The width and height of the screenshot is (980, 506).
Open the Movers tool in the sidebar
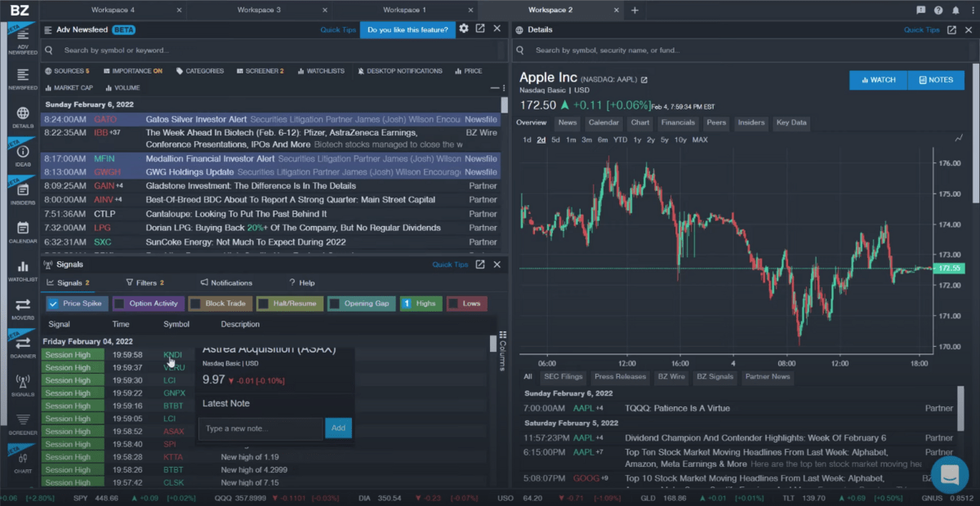tap(23, 308)
